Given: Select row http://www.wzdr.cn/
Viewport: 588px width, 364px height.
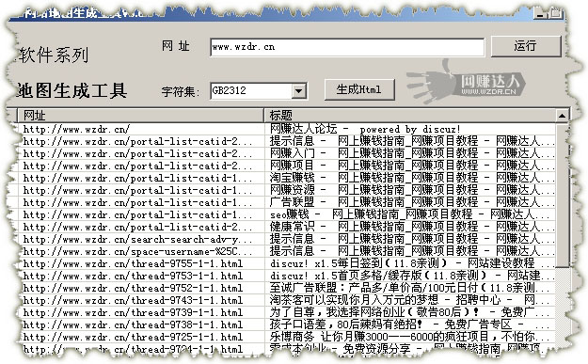Looking at the screenshot, I should [x=76, y=130].
